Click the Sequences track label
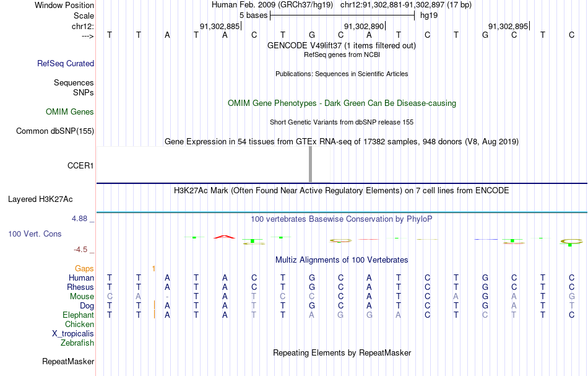 pyautogui.click(x=74, y=82)
